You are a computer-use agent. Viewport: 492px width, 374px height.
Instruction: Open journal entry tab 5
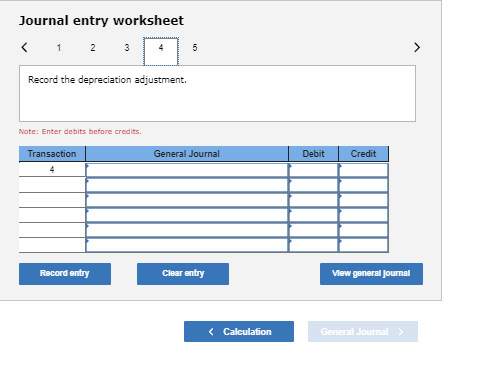click(195, 48)
